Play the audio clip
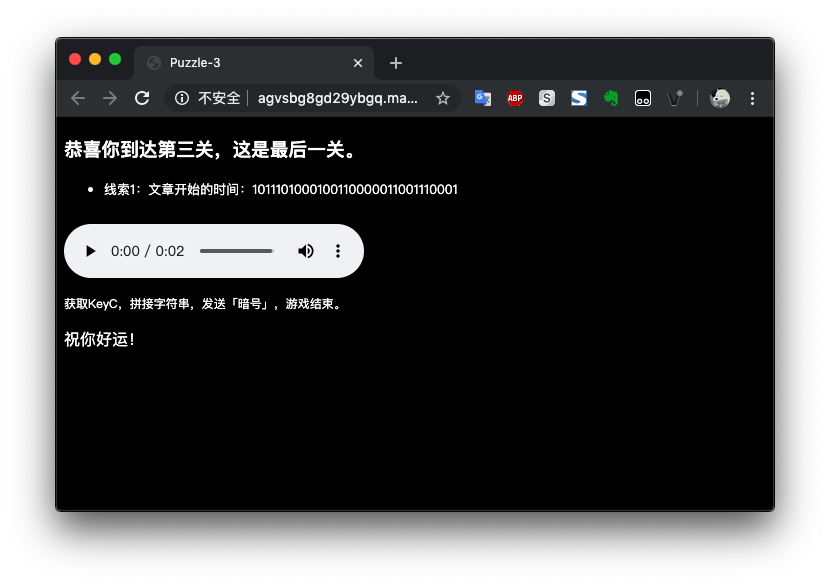830x585 pixels. (x=91, y=251)
